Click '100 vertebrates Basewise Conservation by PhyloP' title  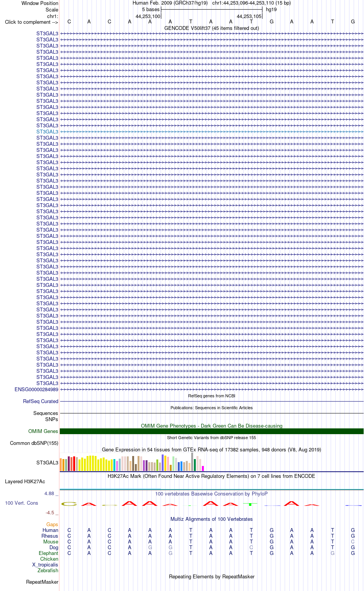pyautogui.click(x=212, y=494)
